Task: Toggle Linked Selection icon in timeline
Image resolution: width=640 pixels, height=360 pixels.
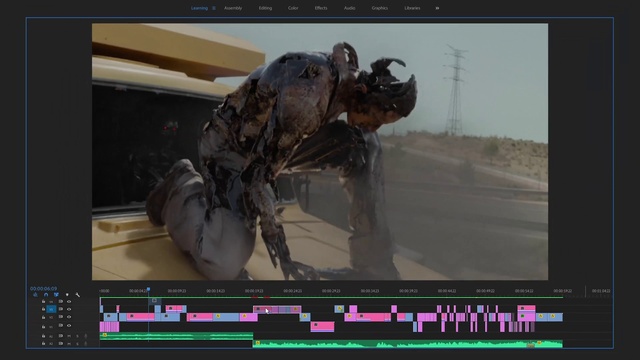Action: point(56,295)
